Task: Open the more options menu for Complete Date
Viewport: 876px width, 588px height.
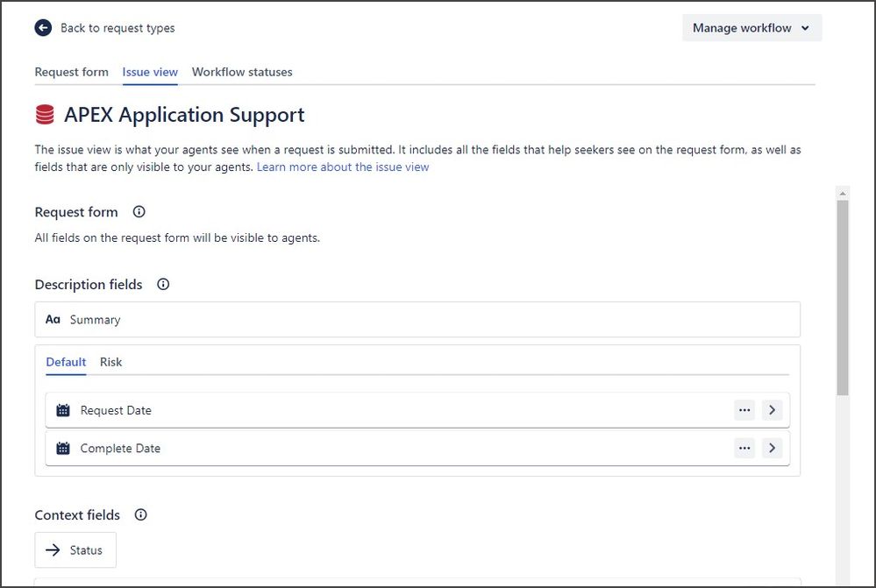Action: point(744,448)
